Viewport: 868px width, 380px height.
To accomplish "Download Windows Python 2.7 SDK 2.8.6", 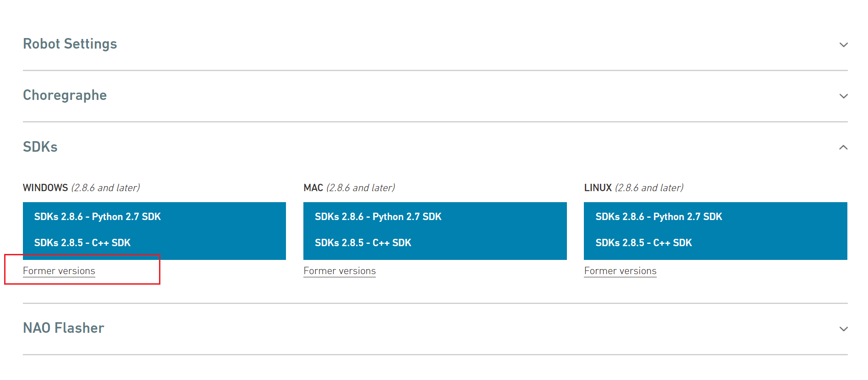I will [x=98, y=217].
